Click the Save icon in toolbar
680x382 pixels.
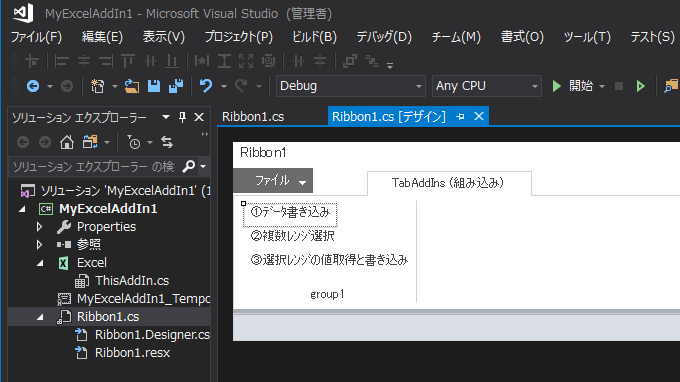click(x=154, y=86)
